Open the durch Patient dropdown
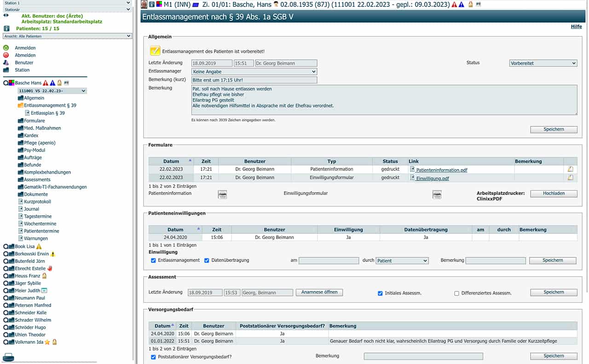 click(402, 261)
